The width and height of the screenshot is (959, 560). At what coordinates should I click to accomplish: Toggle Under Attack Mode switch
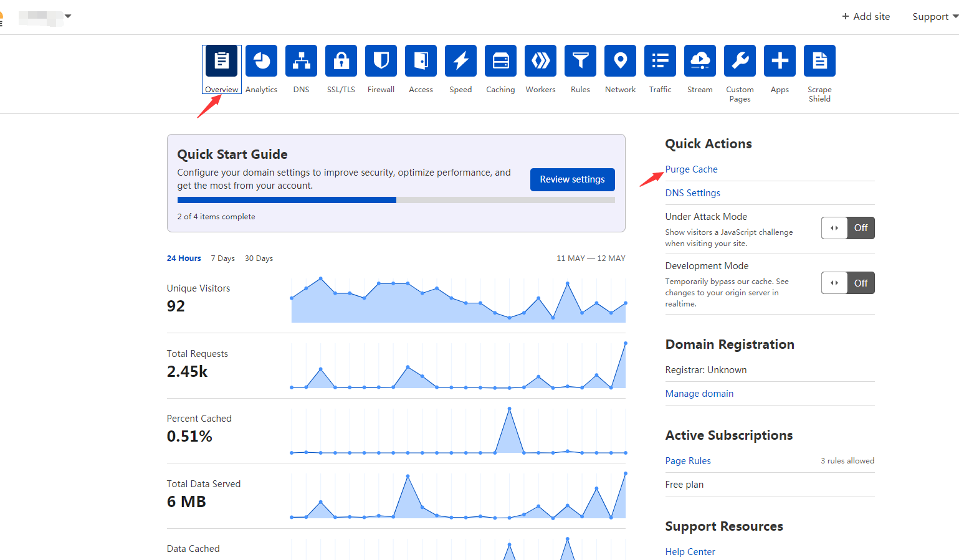[847, 228]
